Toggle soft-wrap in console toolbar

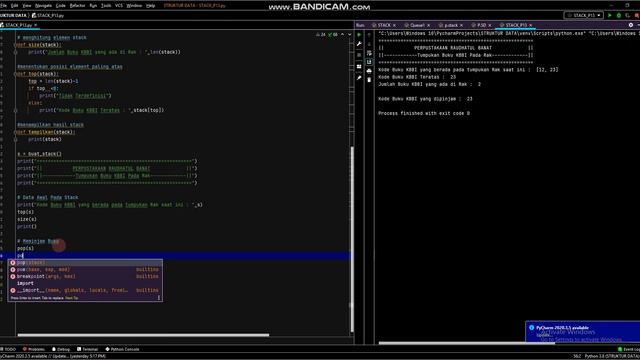[x=369, y=53]
